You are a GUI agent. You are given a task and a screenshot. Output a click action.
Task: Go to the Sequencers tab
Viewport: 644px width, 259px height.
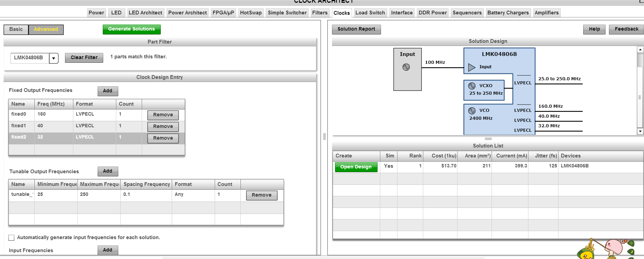[467, 13]
